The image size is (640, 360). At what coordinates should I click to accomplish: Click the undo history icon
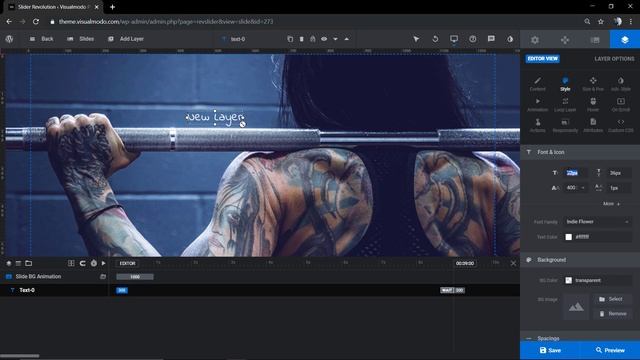435,39
